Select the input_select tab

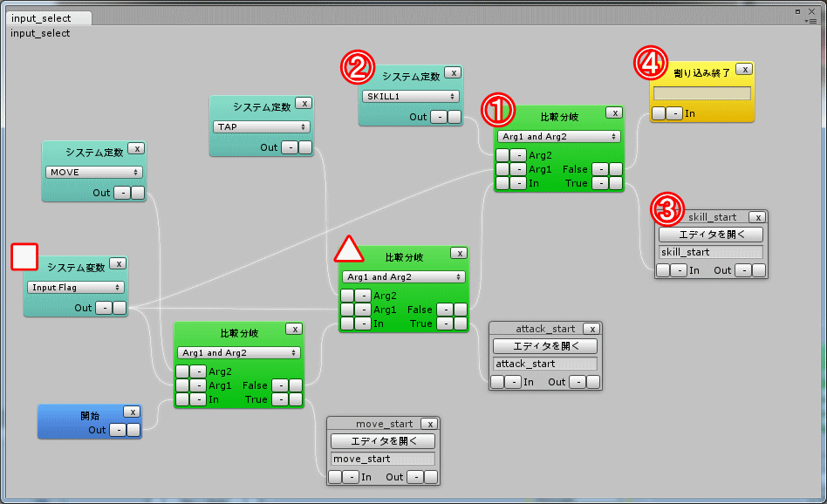point(49,18)
